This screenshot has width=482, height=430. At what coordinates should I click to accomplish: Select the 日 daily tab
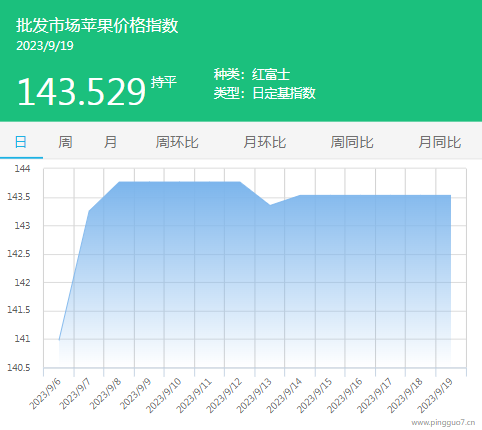(21, 142)
